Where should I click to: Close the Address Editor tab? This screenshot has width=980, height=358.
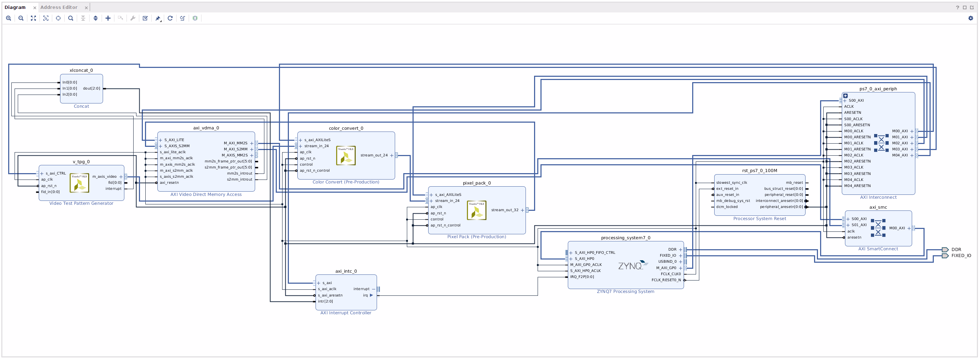(x=86, y=7)
